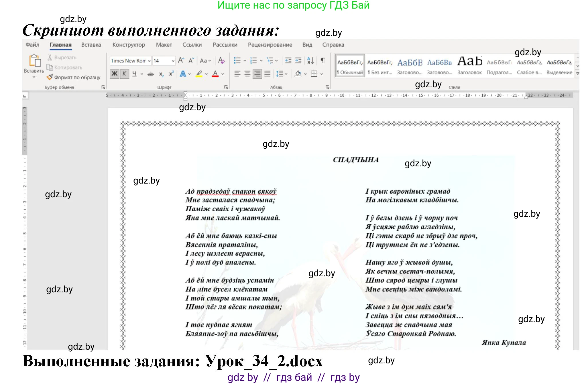Click the Text Effects blue A icon

pos(183,74)
